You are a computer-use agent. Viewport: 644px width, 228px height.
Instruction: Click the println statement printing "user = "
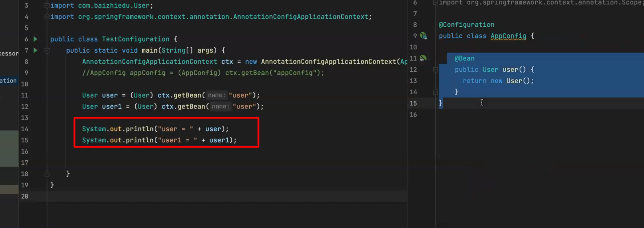pos(156,129)
